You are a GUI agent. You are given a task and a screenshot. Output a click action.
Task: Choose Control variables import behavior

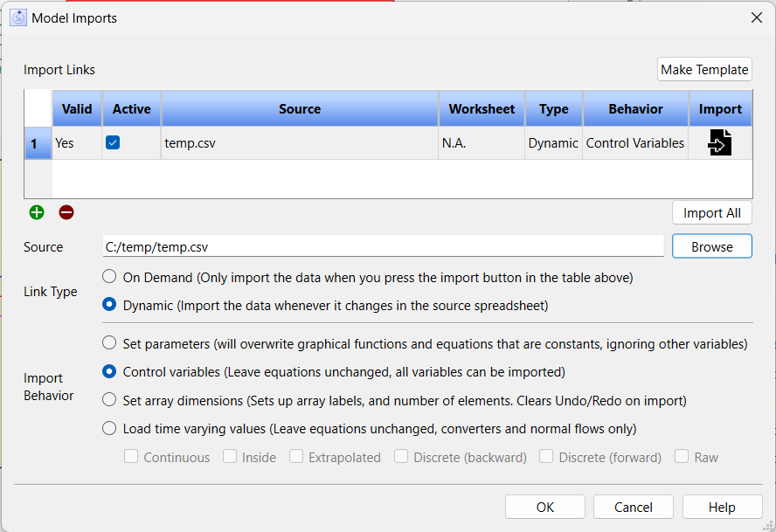[109, 371]
